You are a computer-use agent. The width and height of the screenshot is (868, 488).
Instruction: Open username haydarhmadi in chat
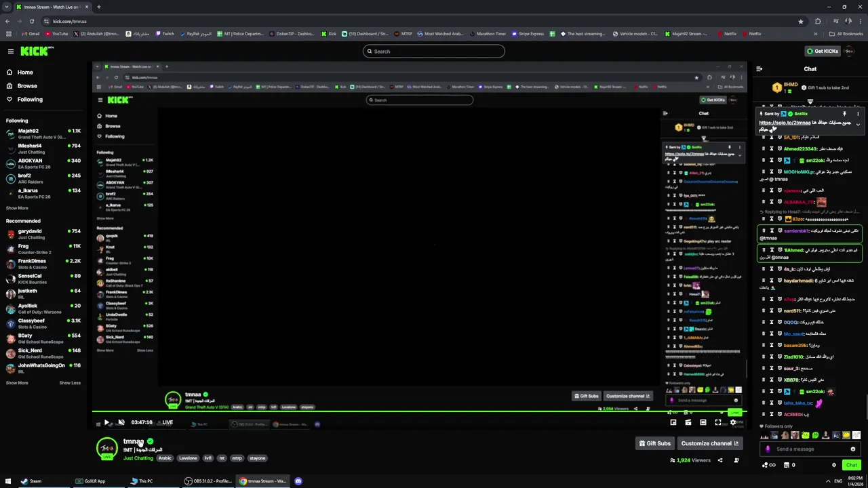tap(798, 281)
